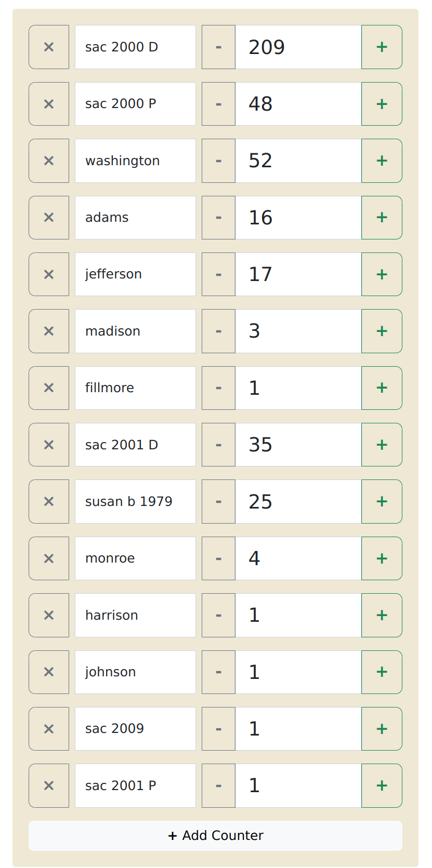Click the Add Counter button

[215, 836]
